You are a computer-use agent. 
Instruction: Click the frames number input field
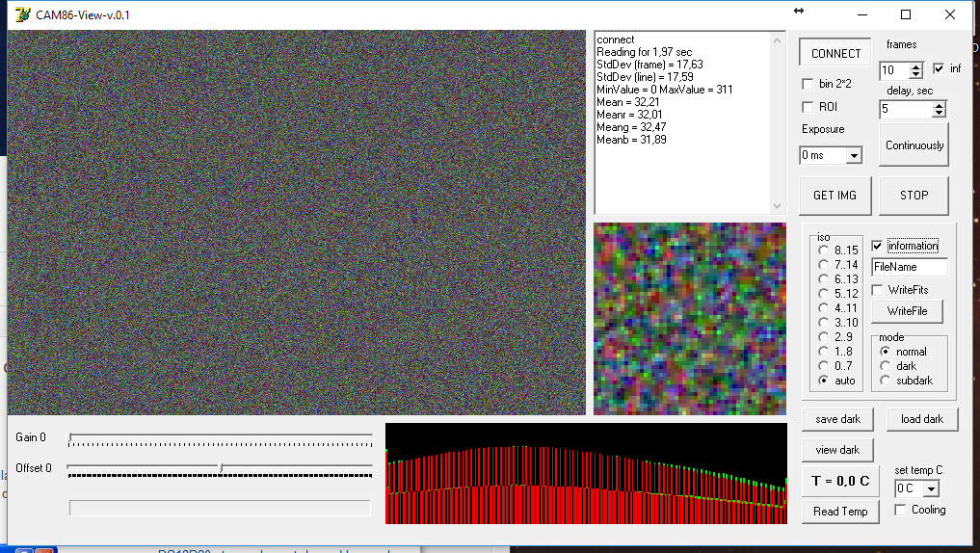[894, 70]
